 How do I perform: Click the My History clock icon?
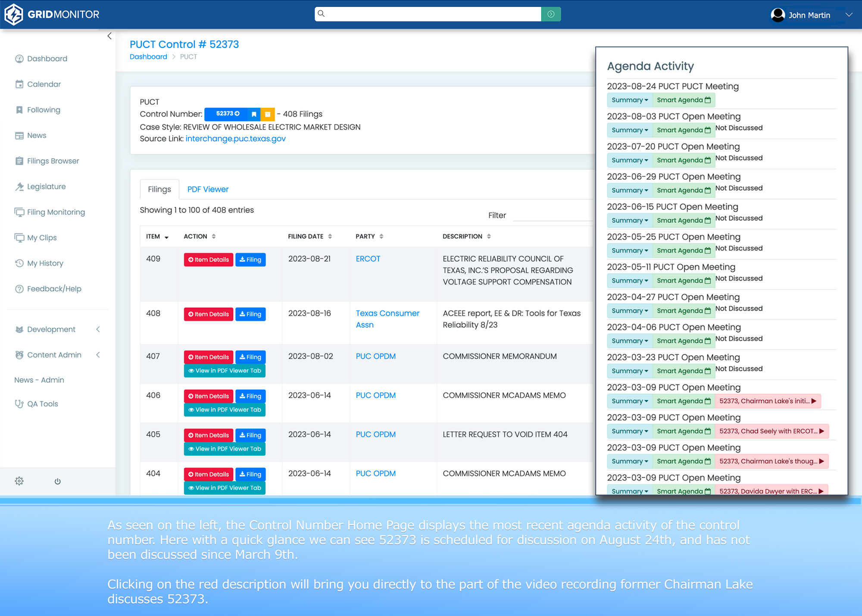(19, 263)
